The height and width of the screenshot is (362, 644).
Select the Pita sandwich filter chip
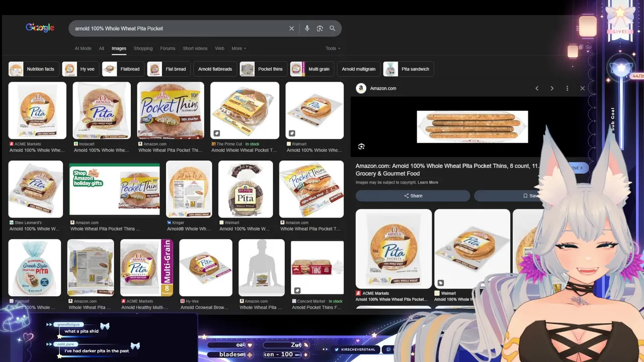pyautogui.click(x=409, y=69)
